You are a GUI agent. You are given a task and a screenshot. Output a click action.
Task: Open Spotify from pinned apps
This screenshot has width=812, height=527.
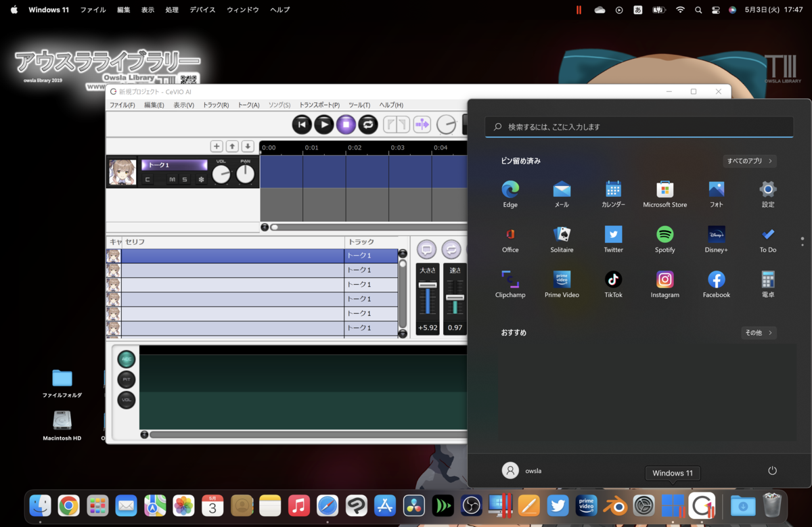[664, 239]
